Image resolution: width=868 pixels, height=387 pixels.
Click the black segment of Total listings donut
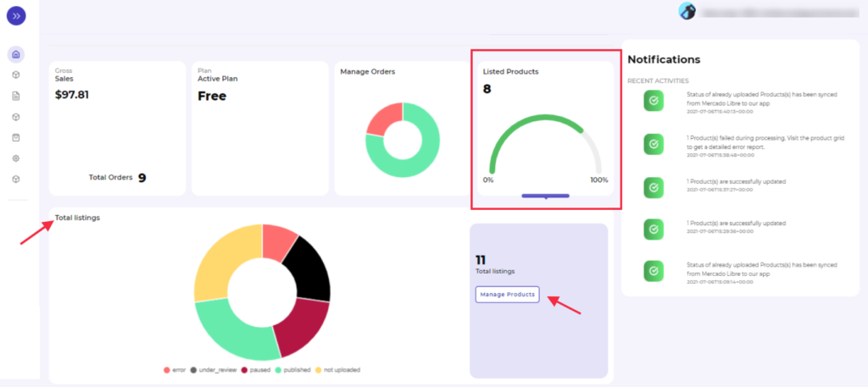(312, 271)
